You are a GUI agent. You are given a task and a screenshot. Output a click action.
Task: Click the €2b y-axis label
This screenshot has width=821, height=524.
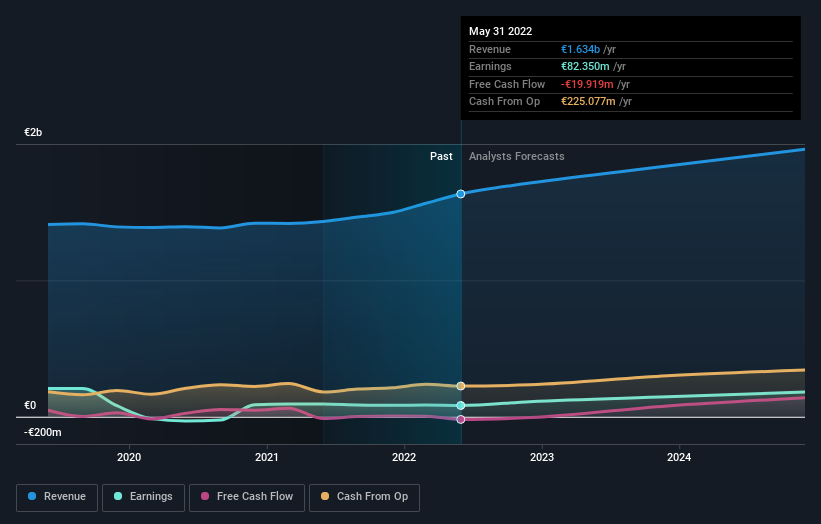33,132
